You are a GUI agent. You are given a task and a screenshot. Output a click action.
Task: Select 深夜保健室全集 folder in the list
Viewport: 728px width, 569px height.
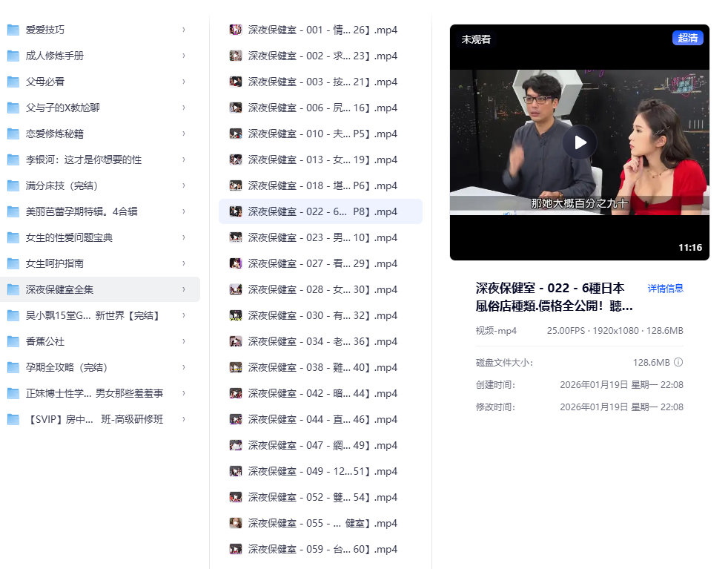pyautogui.click(x=59, y=289)
